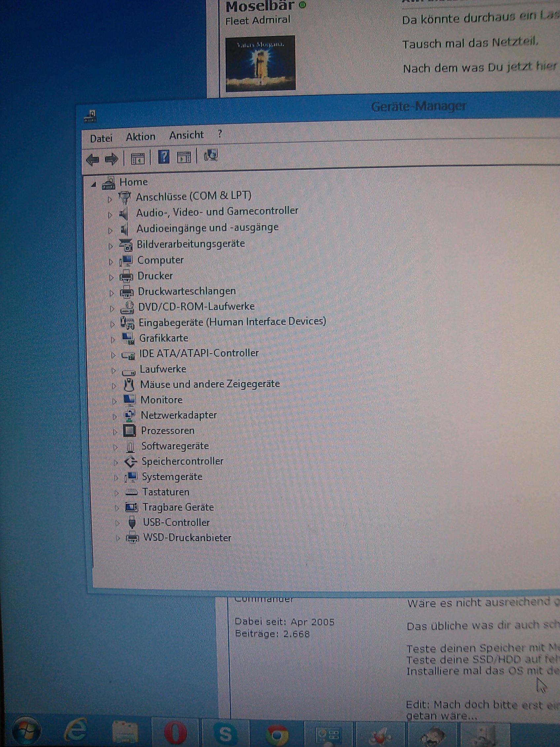Open the Aktion menu
The image size is (560, 747).
(x=140, y=137)
